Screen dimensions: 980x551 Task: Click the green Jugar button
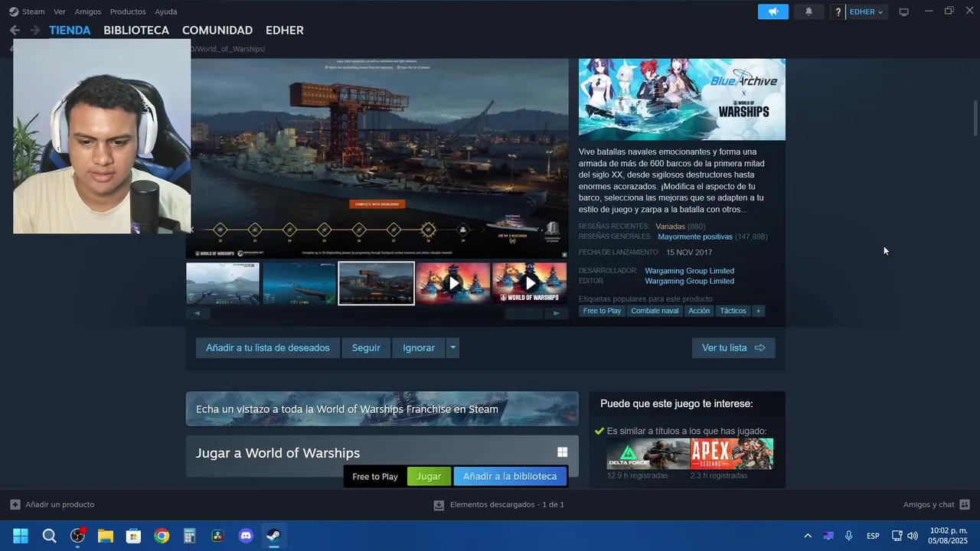point(429,476)
